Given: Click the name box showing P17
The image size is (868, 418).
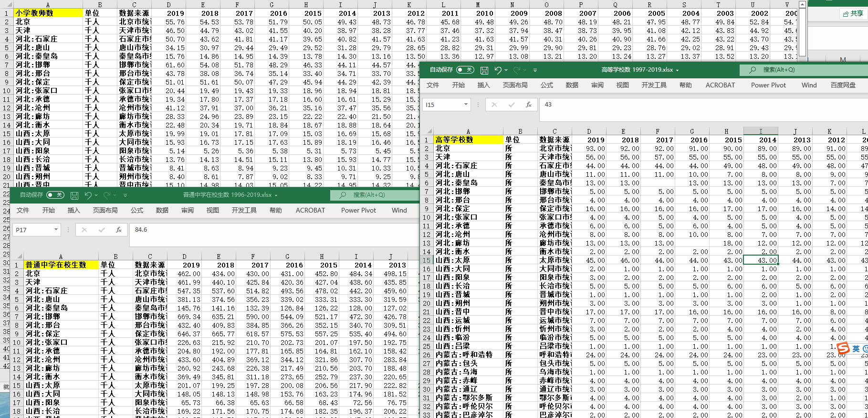Looking at the screenshot, I should [32, 230].
